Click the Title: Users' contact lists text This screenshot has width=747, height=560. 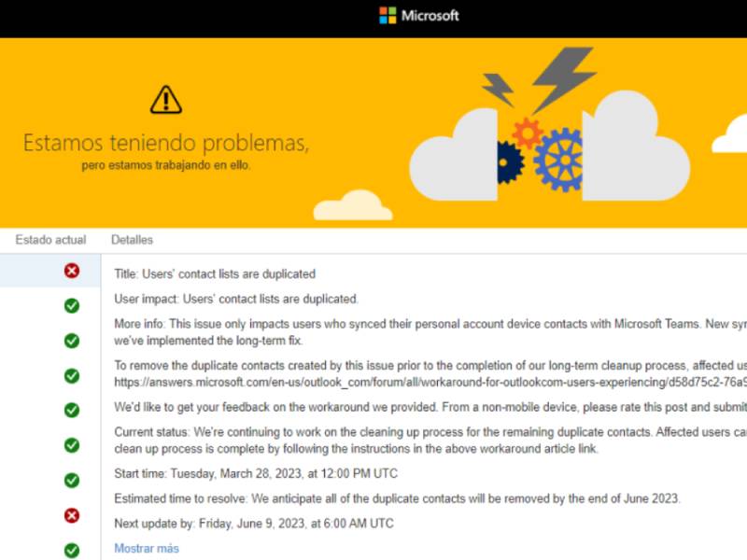coord(215,273)
